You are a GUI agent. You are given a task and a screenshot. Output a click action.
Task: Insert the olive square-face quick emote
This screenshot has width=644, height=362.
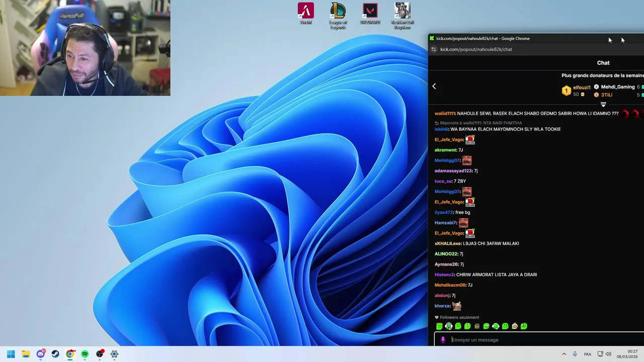[477, 326]
